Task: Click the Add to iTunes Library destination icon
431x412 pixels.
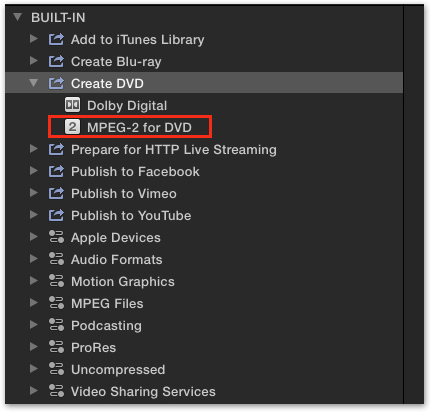Action: (56, 39)
